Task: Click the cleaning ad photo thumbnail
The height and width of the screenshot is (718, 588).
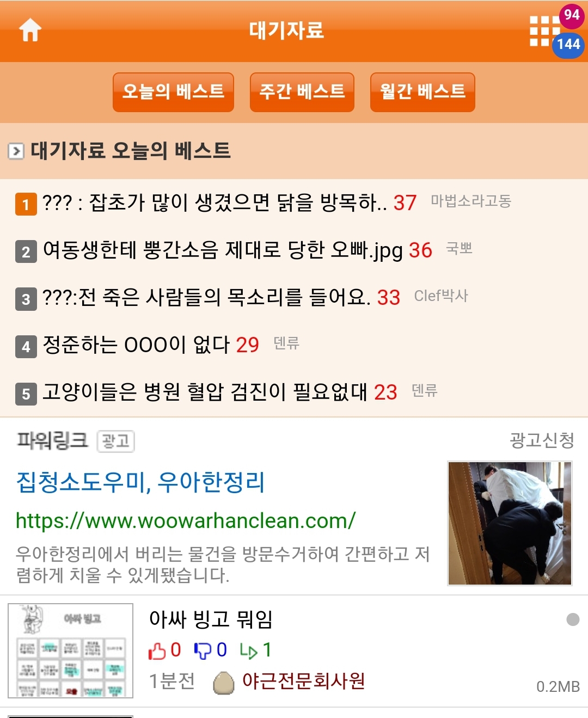Action: (x=510, y=524)
